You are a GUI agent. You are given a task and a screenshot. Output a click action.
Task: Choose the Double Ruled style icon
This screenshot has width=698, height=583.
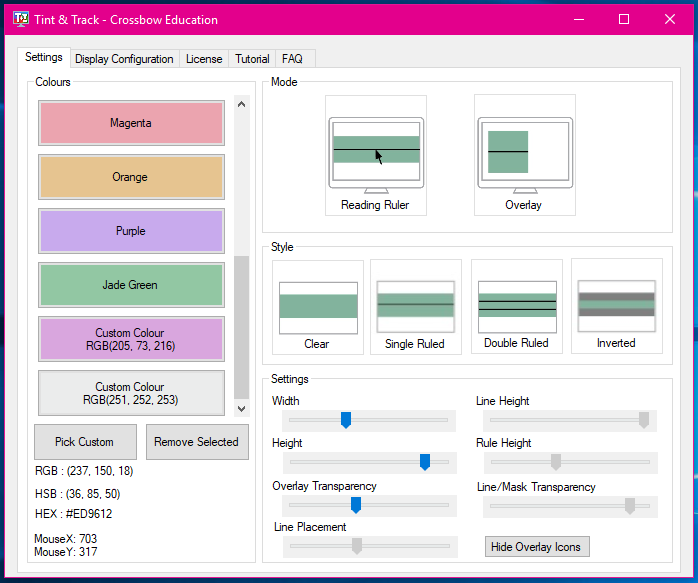point(517,307)
